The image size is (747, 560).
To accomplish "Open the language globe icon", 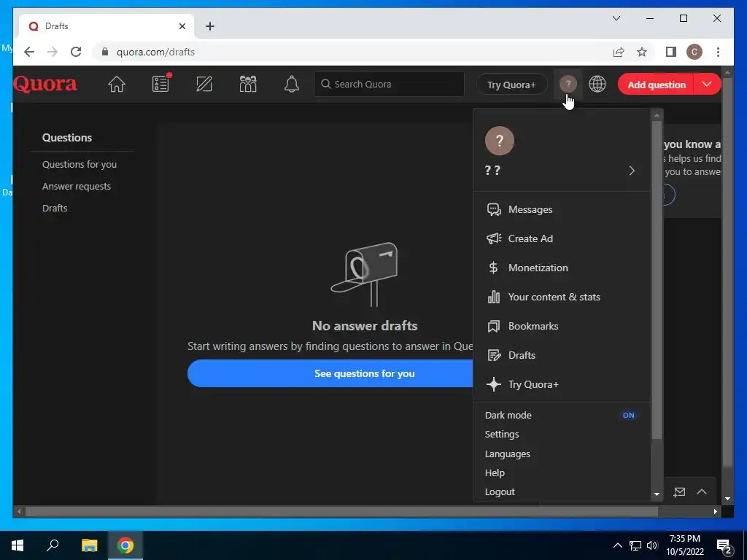I will (597, 85).
